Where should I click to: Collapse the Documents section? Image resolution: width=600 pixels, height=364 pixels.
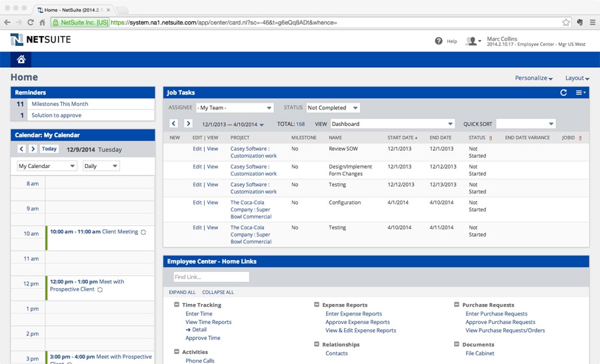(457, 344)
